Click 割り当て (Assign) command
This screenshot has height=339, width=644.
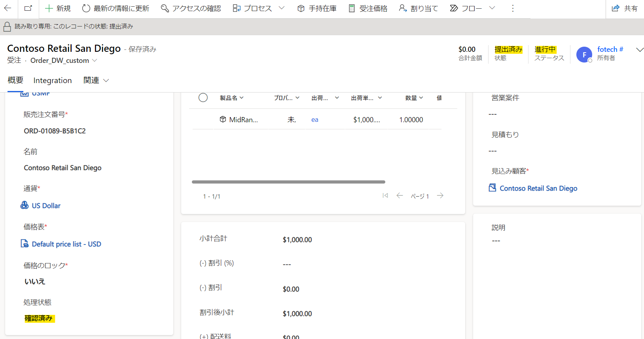(419, 8)
